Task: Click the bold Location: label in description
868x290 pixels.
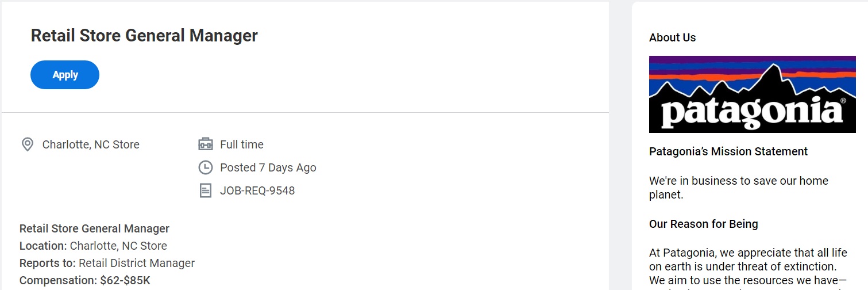Action: tap(44, 246)
